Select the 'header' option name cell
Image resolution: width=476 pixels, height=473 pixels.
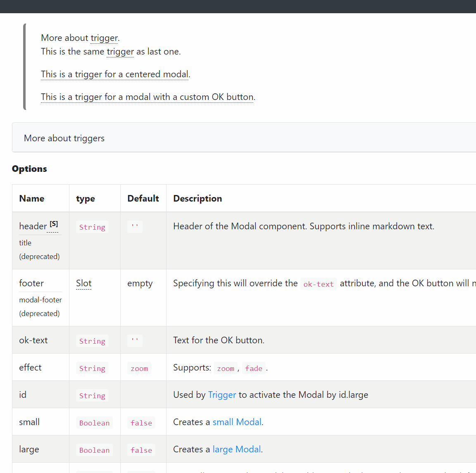click(x=40, y=240)
